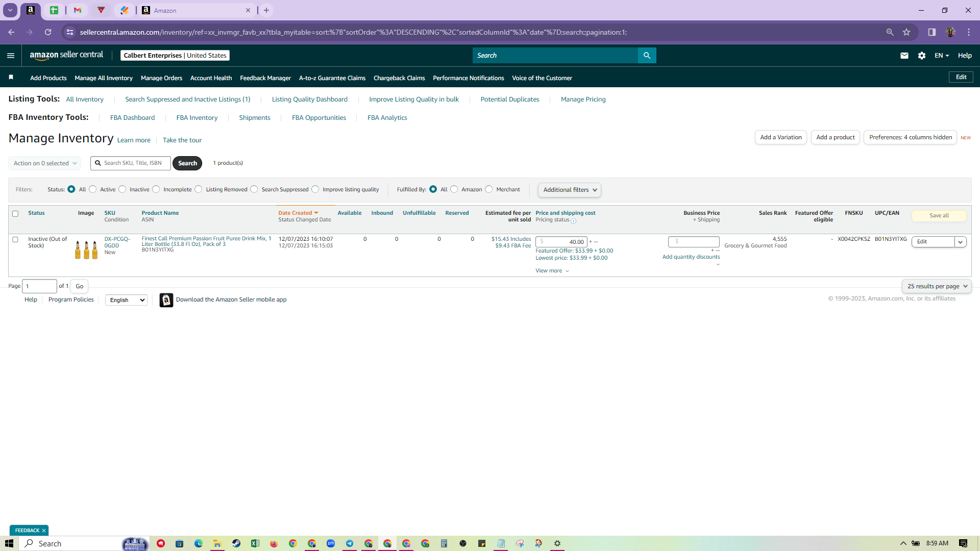Screen dimensions: 980x551
Task: Open Account Health menu item
Action: [x=211, y=78]
